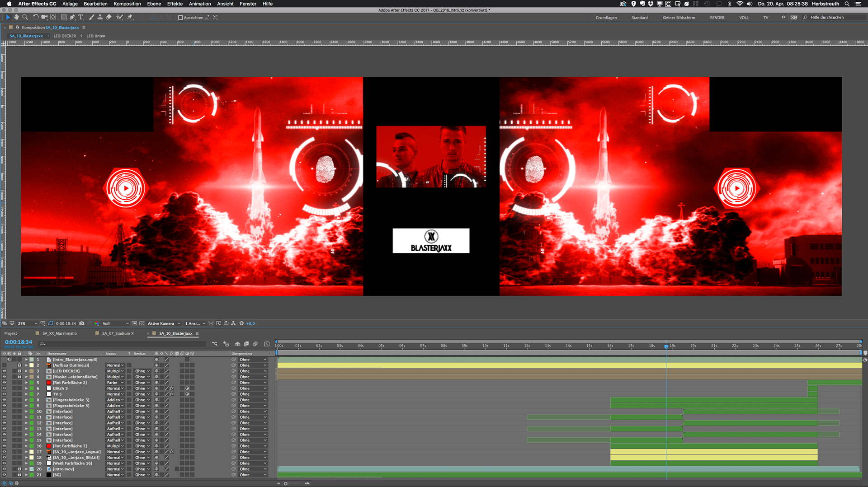Hide the Weiß Farbfläche 16 layer
Viewport: 868px width, 487px height.
click(5, 463)
